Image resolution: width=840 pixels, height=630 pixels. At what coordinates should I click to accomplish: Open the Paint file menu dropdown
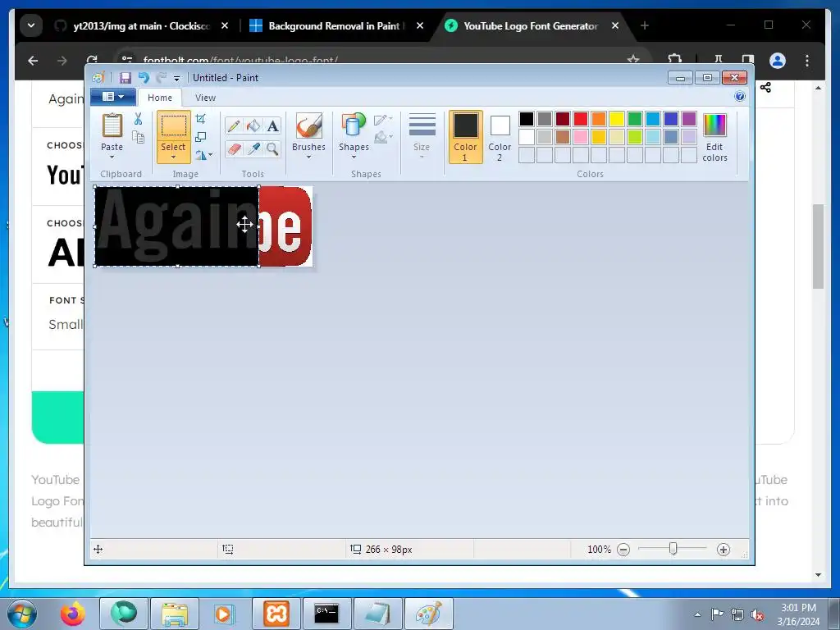[112, 97]
